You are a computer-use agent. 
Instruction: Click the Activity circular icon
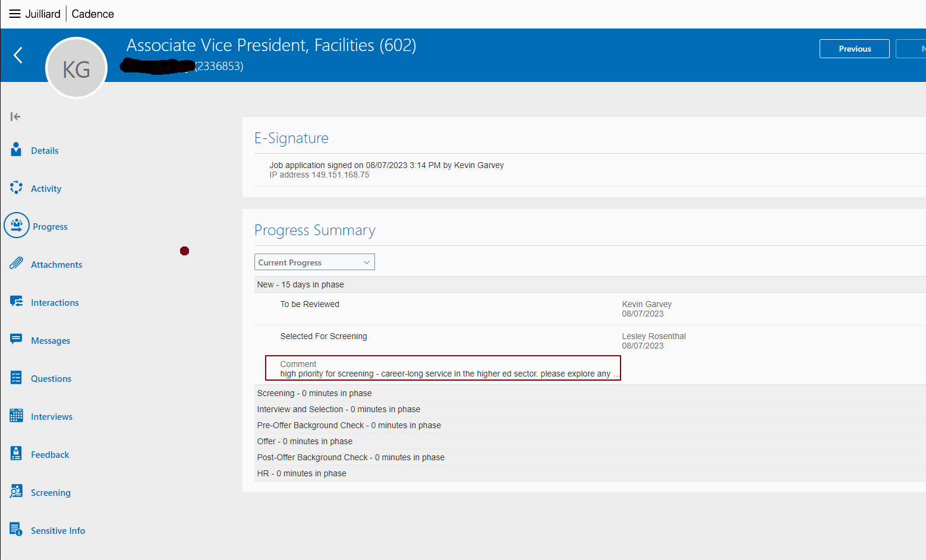click(16, 188)
